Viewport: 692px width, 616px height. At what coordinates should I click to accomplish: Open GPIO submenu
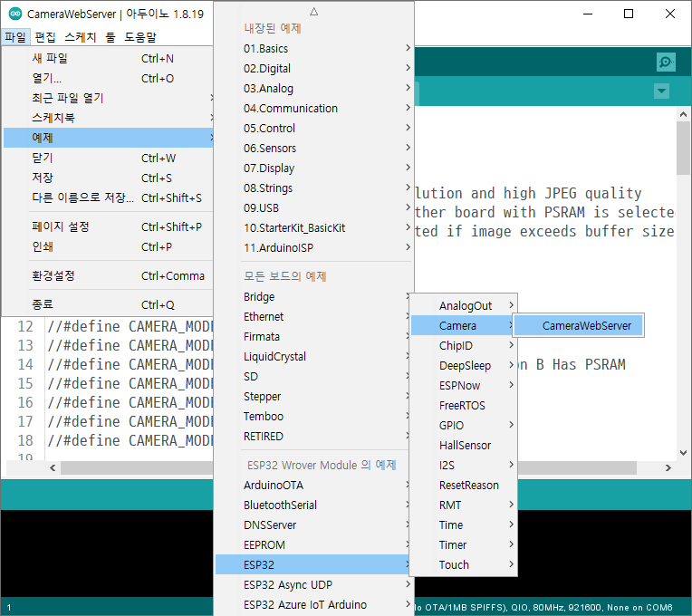[464, 425]
